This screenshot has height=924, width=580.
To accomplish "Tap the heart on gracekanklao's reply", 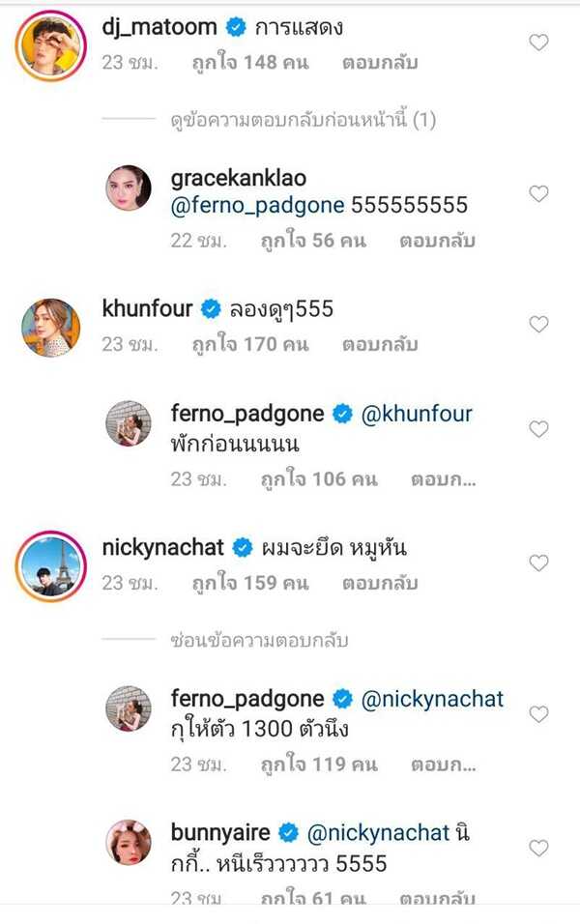I will pyautogui.click(x=538, y=194).
